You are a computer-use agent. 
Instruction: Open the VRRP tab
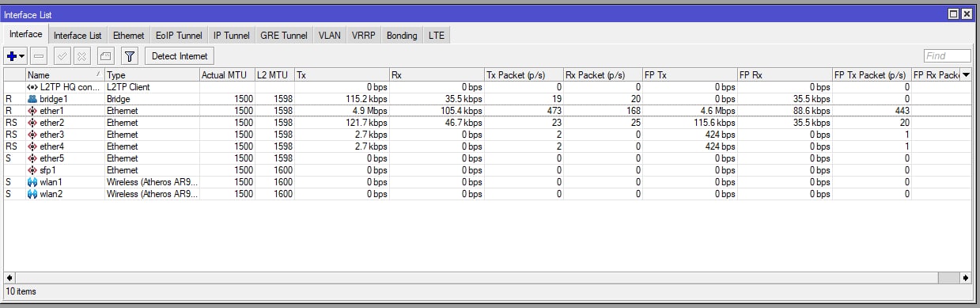coord(364,36)
